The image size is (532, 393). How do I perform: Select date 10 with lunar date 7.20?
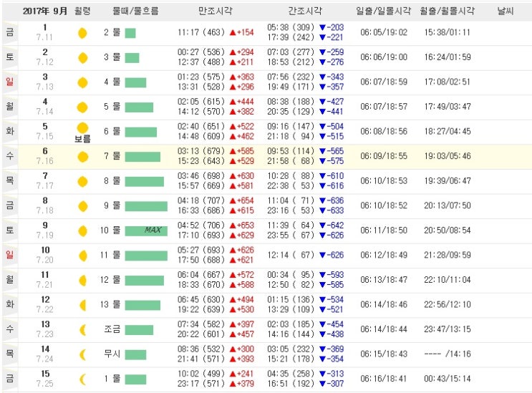tap(45, 256)
